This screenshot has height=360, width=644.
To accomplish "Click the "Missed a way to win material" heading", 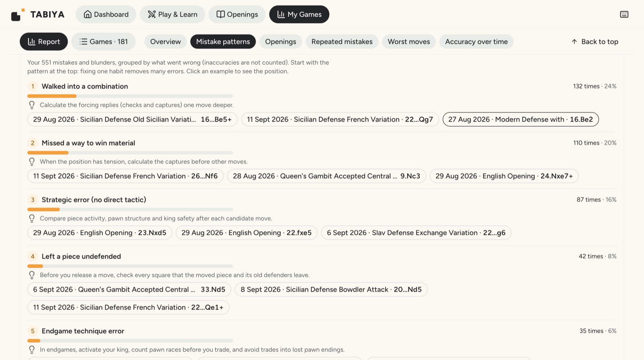I will pyautogui.click(x=89, y=143).
